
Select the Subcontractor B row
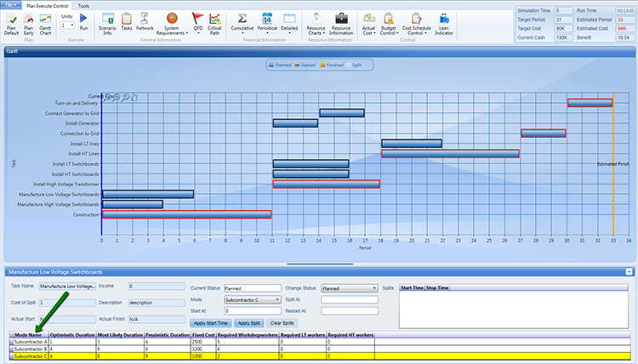click(320, 349)
